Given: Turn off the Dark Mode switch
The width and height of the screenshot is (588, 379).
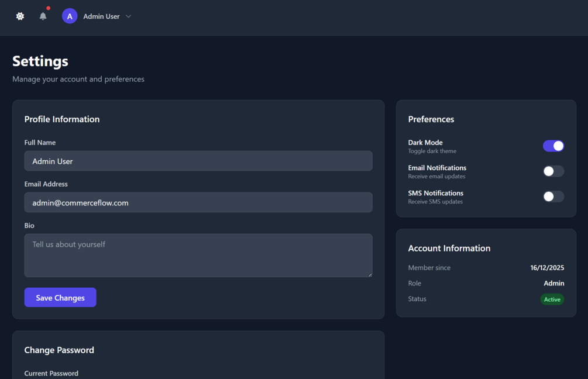Looking at the screenshot, I should (x=553, y=146).
